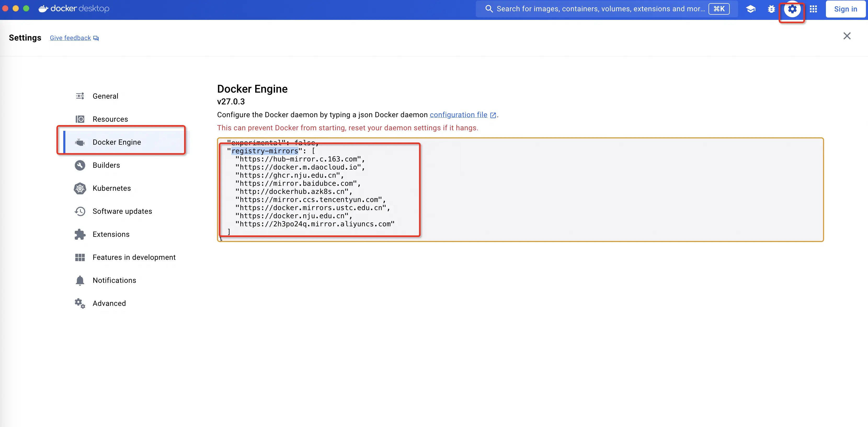This screenshot has height=427, width=868.
Task: Open the Advanced settings section
Action: (x=109, y=303)
